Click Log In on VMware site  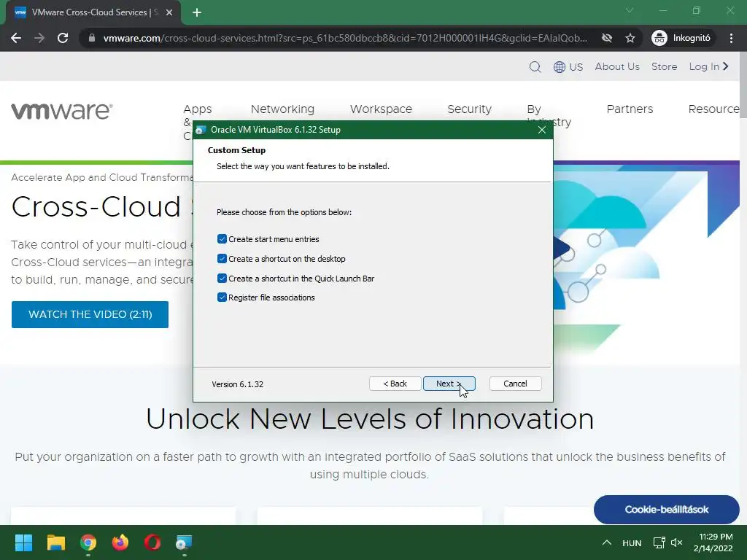click(709, 66)
